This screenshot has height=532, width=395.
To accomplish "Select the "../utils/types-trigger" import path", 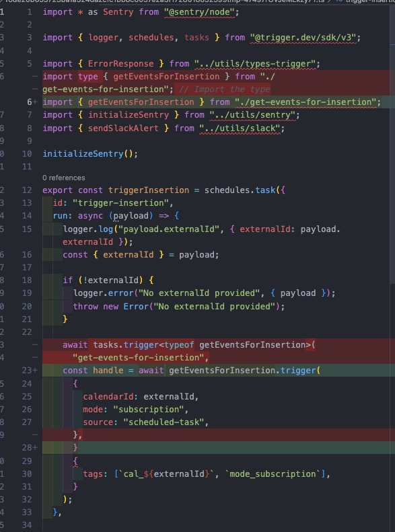I will [x=255, y=64].
